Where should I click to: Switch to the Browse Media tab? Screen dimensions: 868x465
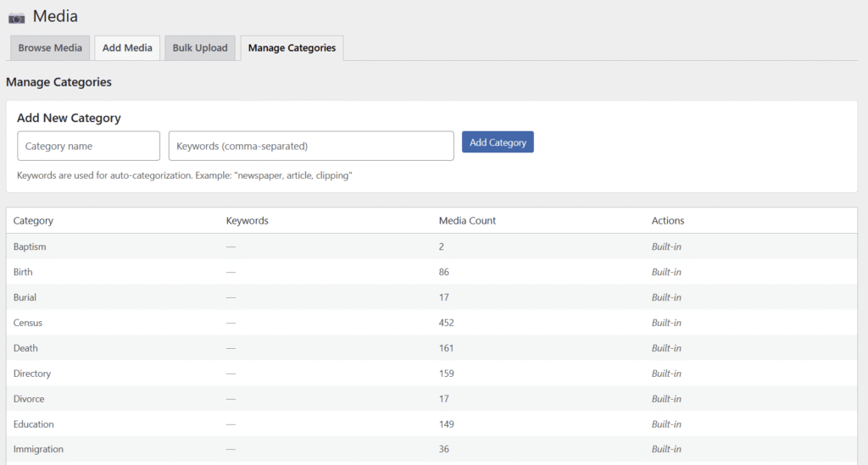[x=50, y=48]
